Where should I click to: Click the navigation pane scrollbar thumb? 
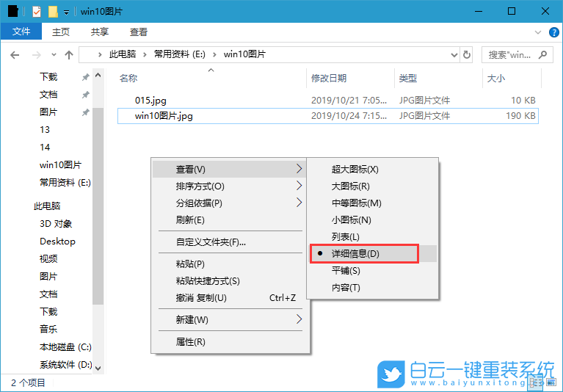[x=98, y=206]
